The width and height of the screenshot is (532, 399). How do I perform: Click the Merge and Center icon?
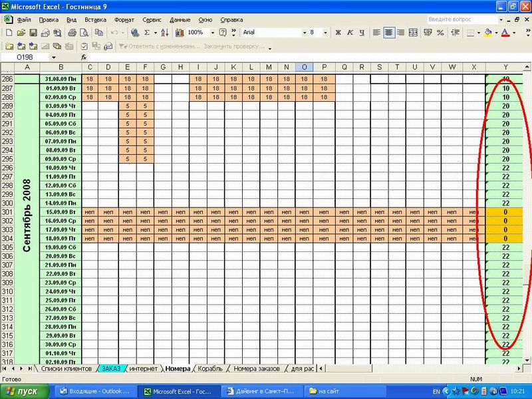pyautogui.click(x=413, y=32)
